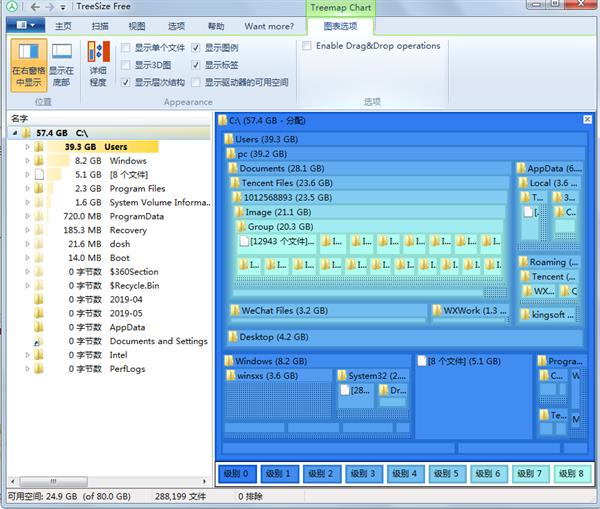Expand the Windows tree node
This screenshot has width=600, height=509.
[x=27, y=160]
